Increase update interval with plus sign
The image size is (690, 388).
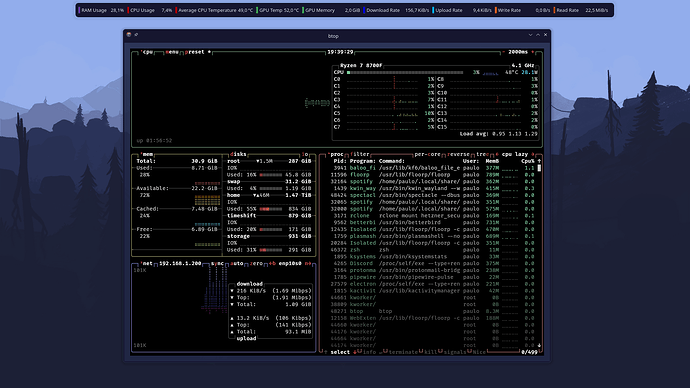(x=532, y=52)
